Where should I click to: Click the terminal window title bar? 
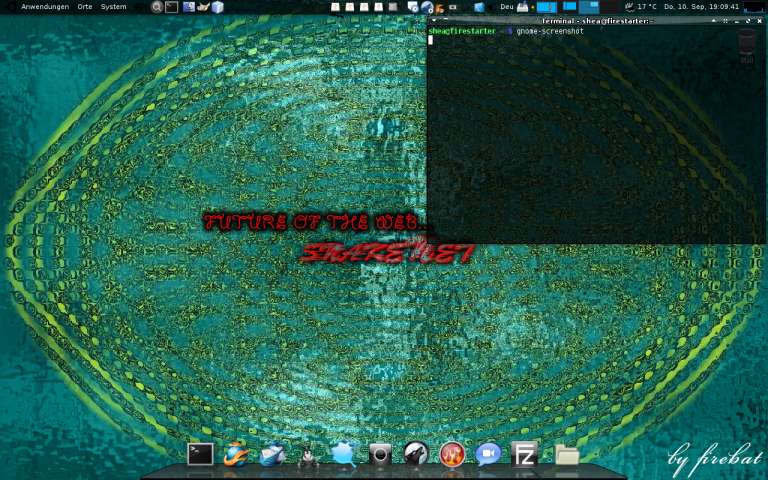pos(596,21)
